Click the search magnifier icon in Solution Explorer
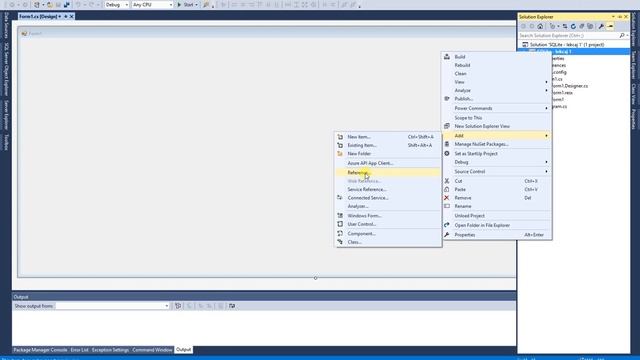640x360 pixels. (622, 36)
